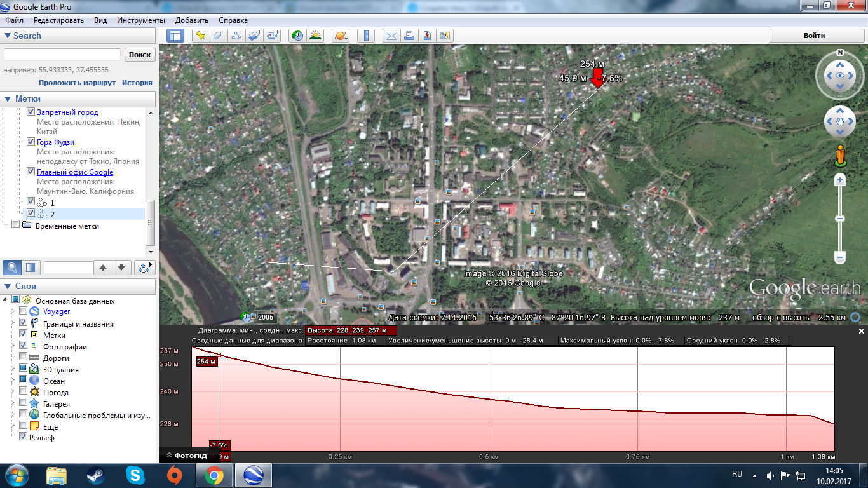Toggle the sidebar panel button

coord(175,36)
